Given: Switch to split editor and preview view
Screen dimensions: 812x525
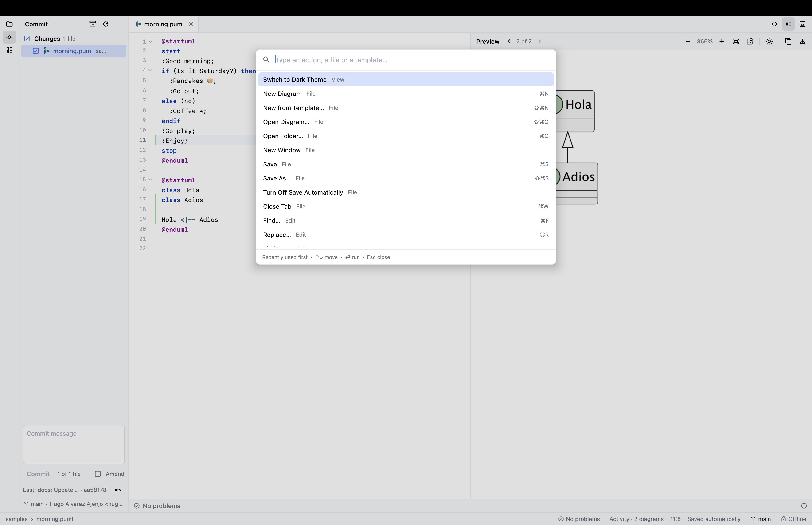Looking at the screenshot, I should [x=789, y=24].
